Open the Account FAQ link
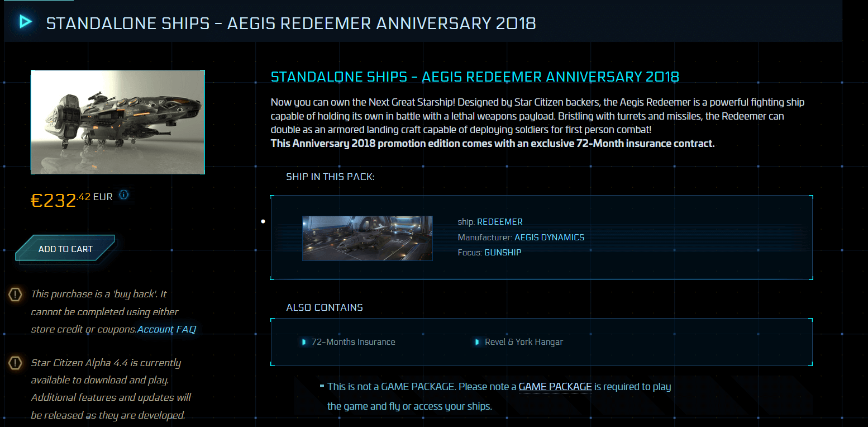Image resolution: width=868 pixels, height=427 pixels. (x=166, y=329)
